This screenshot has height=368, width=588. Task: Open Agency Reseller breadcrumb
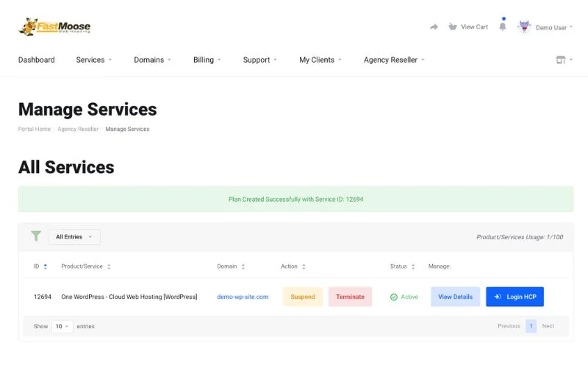click(x=78, y=129)
